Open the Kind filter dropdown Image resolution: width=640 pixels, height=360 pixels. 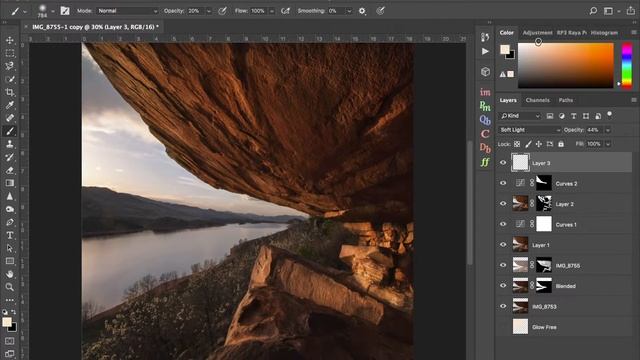(x=520, y=116)
